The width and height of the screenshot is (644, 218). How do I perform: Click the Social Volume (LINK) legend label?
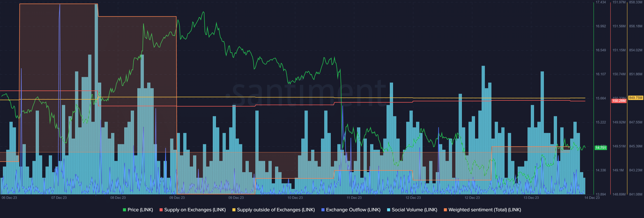pyautogui.click(x=414, y=210)
